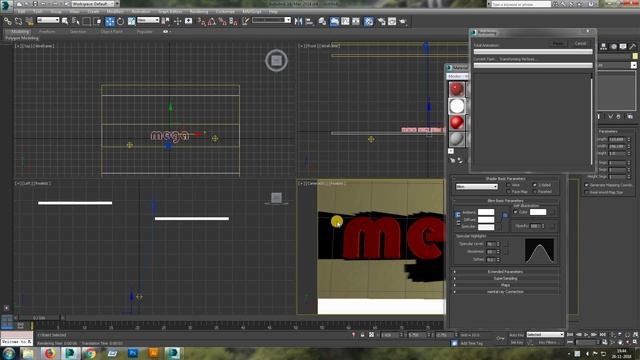Open the Ambient color swatch
Screen dimensions: 640x360
click(x=486, y=212)
